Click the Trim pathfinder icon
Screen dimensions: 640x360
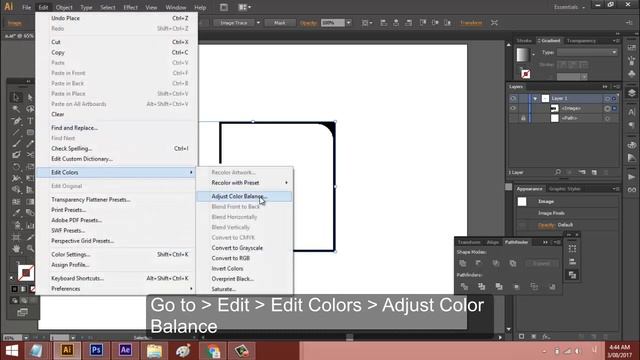pos(482,287)
